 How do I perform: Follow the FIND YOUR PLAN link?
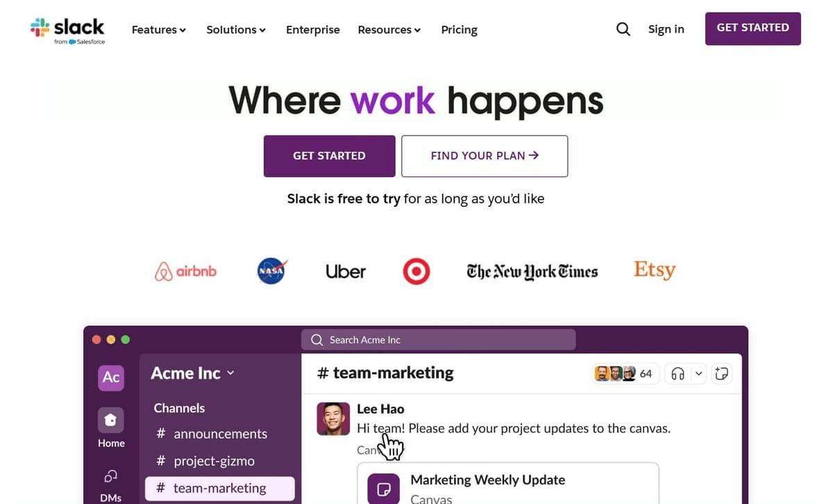click(x=484, y=156)
